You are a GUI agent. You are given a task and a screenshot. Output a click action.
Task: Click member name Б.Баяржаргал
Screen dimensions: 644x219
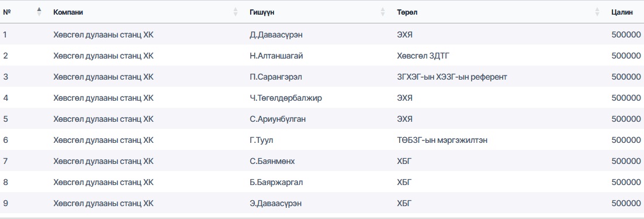click(x=276, y=182)
